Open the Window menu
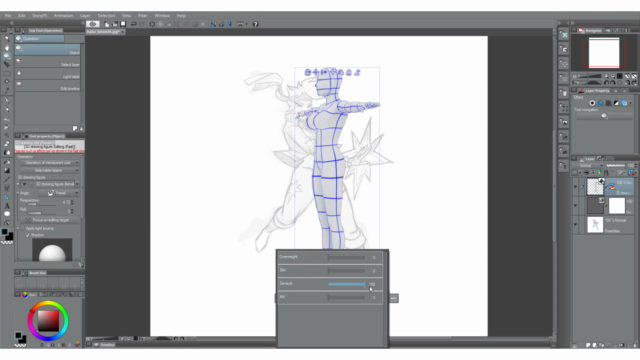The image size is (640, 360). [x=162, y=16]
